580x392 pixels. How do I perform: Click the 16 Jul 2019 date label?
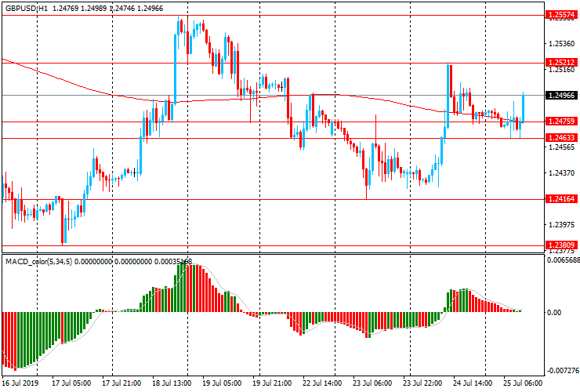pyautogui.click(x=20, y=383)
